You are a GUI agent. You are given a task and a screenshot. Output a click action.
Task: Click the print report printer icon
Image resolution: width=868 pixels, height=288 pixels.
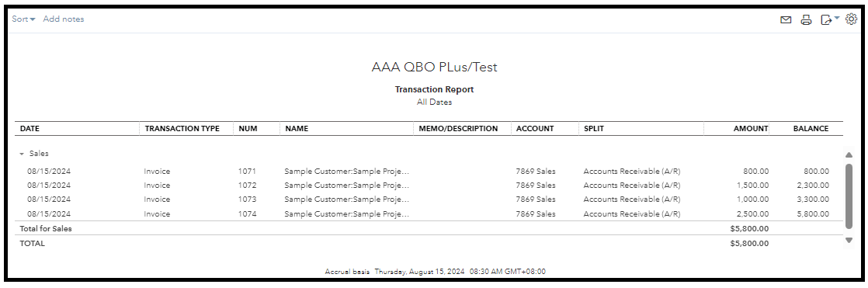point(807,20)
